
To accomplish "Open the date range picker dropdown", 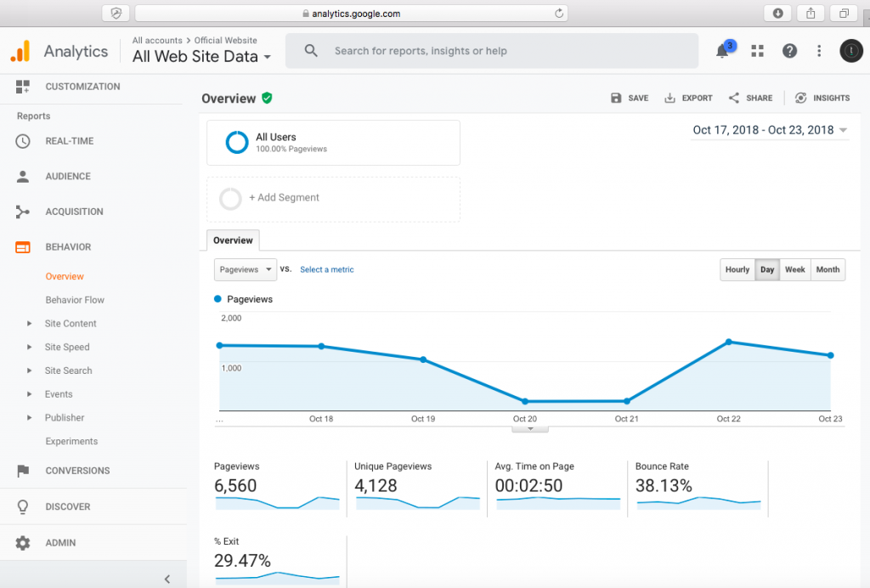I will coord(770,130).
